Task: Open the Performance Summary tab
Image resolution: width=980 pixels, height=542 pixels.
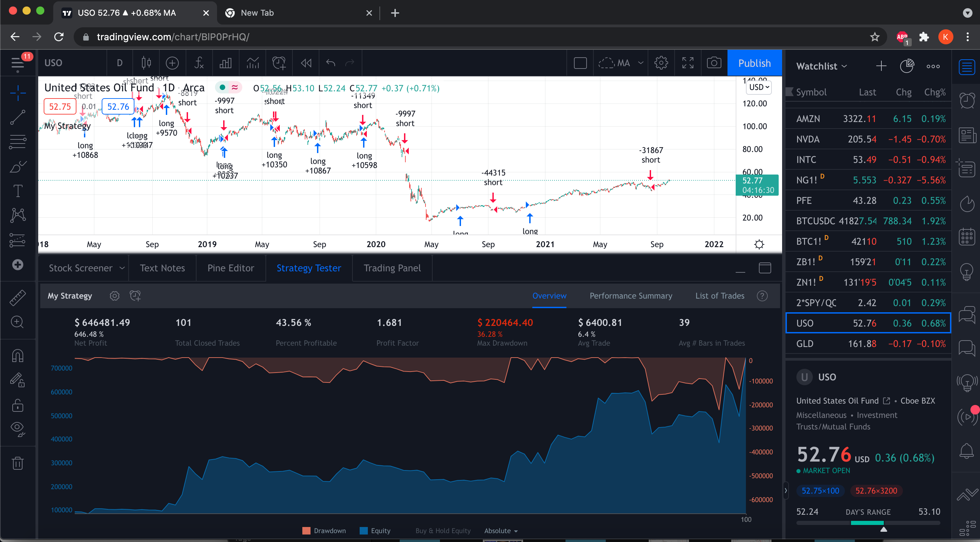Action: pos(630,296)
